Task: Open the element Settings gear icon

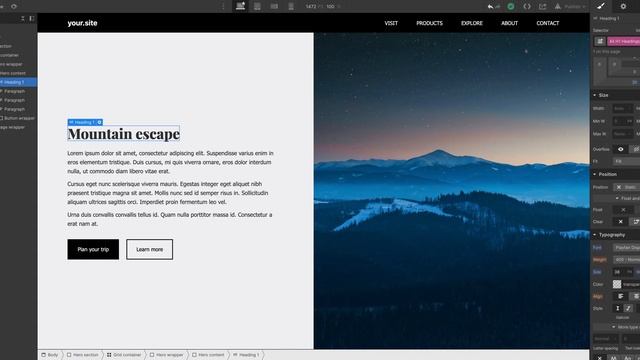Action: pyautogui.click(x=623, y=7)
